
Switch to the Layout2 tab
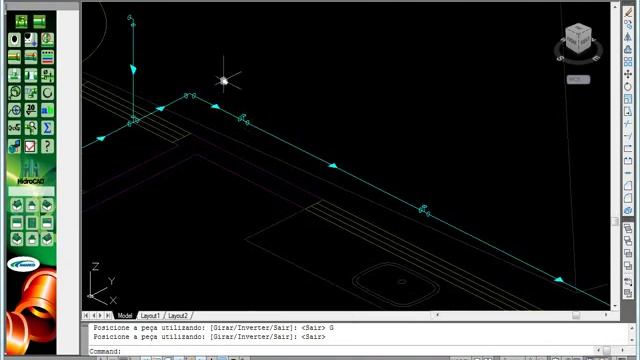point(178,316)
